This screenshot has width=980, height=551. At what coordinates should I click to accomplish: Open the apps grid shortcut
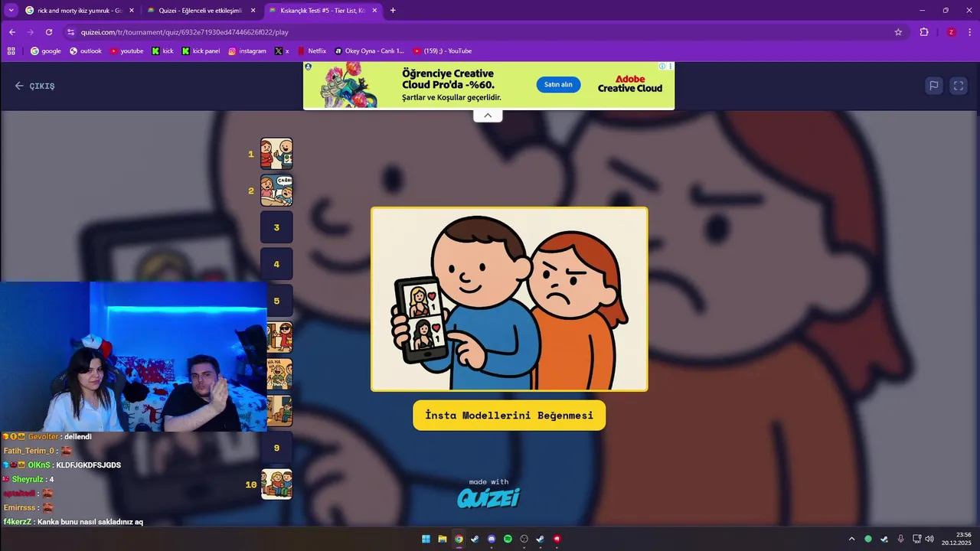(x=11, y=51)
